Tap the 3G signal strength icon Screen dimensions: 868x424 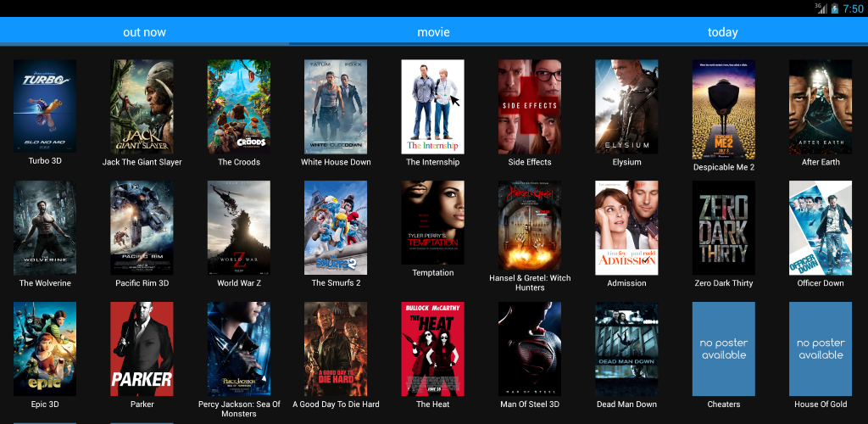821,8
